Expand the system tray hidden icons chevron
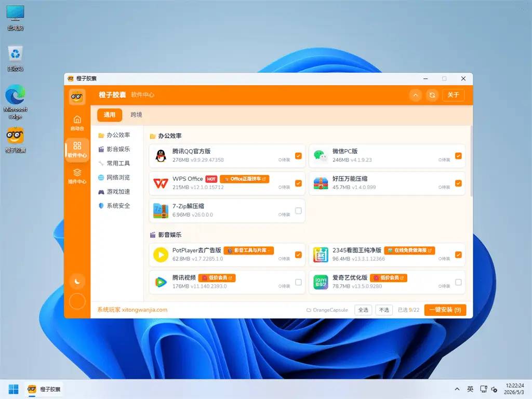Image resolution: width=532 pixels, height=399 pixels. coord(457,389)
